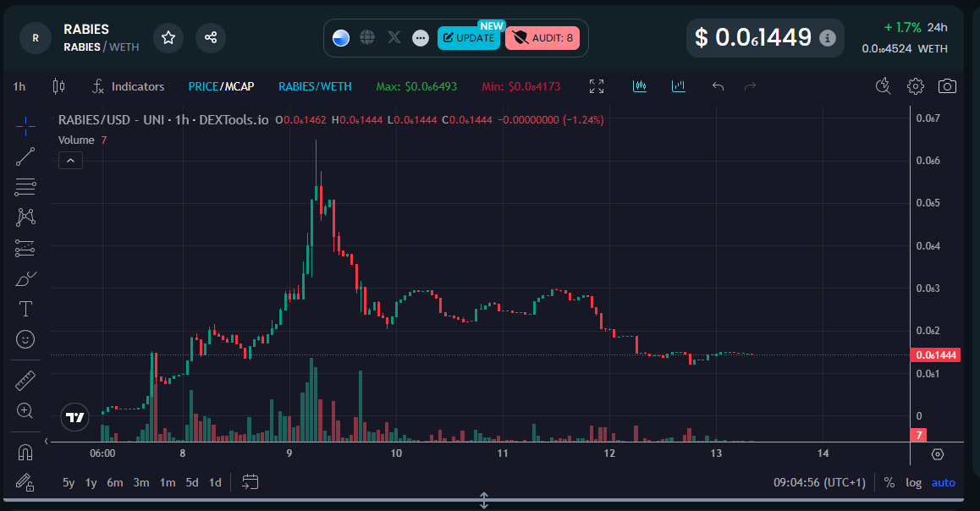Image resolution: width=980 pixels, height=511 pixels.
Task: Click the Min price value text
Action: 520,86
